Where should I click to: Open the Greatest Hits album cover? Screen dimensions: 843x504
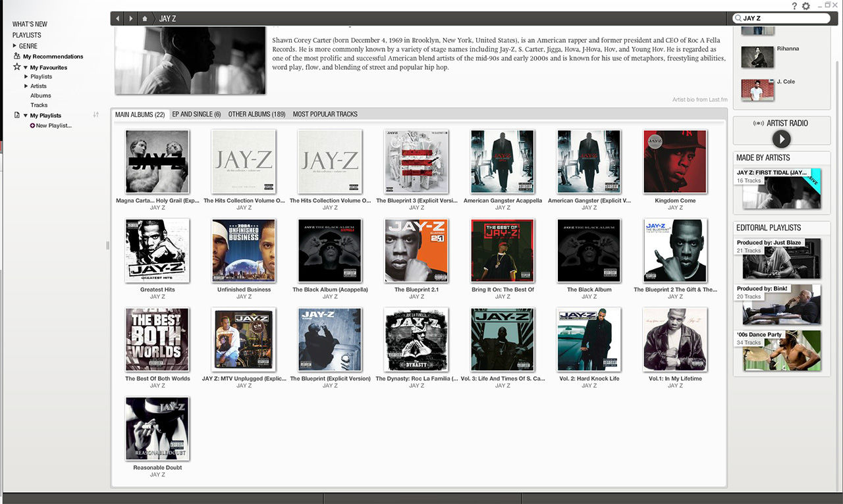(157, 251)
